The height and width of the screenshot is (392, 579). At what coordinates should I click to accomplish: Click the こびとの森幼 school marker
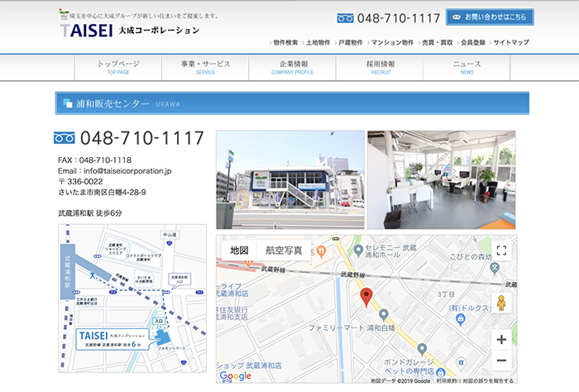pos(495,268)
